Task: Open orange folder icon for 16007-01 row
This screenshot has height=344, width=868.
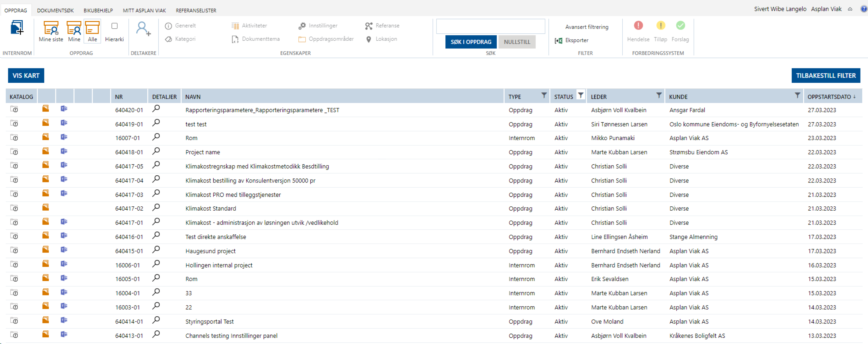Action: 46,137
